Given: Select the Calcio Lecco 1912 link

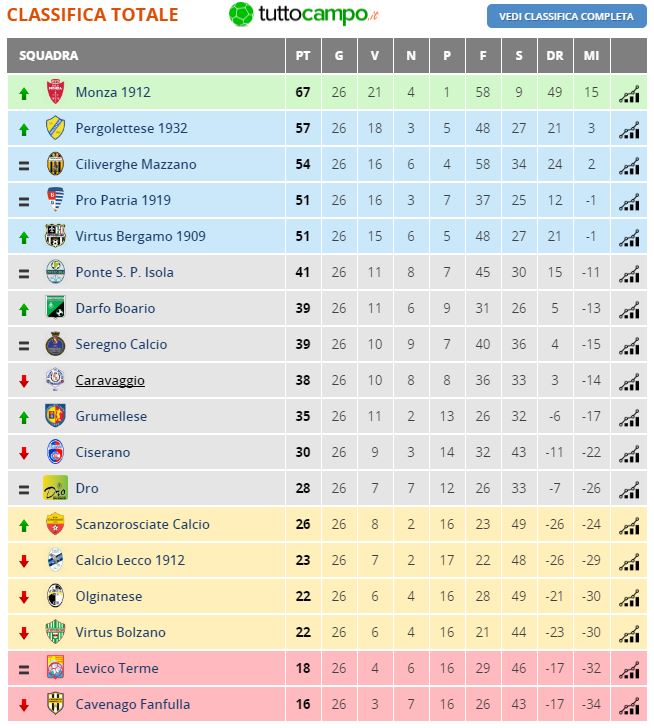Looking at the screenshot, I should coord(130,560).
